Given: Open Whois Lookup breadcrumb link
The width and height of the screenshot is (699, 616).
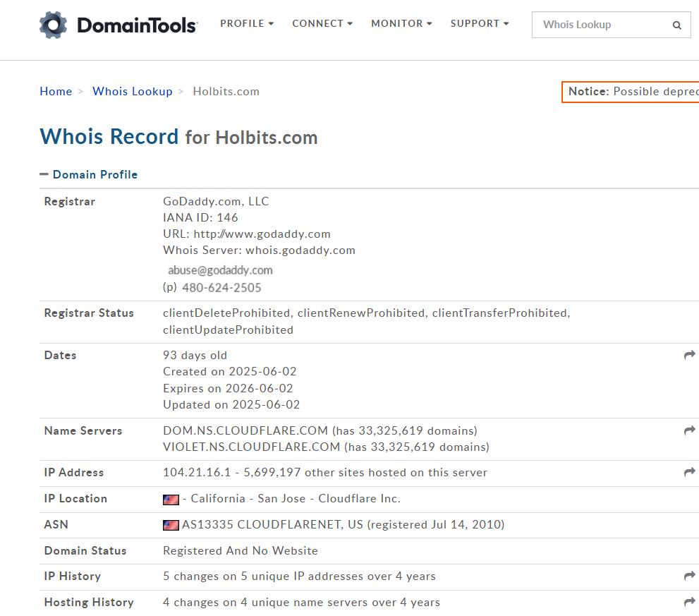Looking at the screenshot, I should pos(133,92).
